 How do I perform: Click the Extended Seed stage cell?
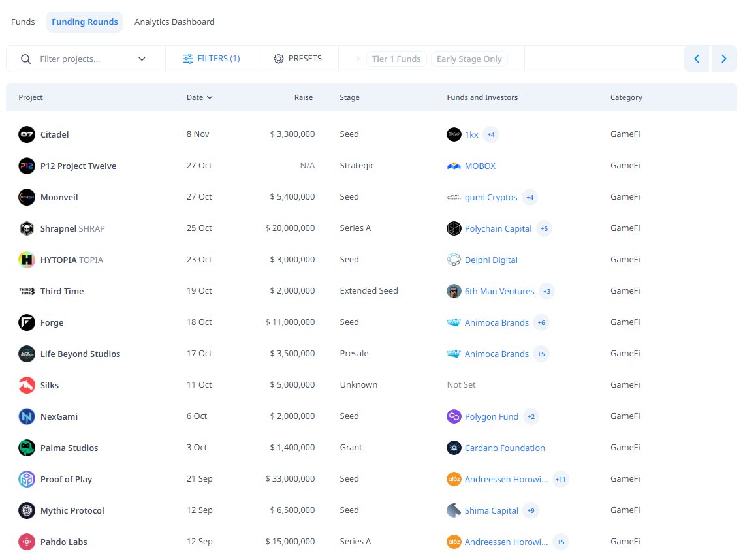click(x=369, y=291)
